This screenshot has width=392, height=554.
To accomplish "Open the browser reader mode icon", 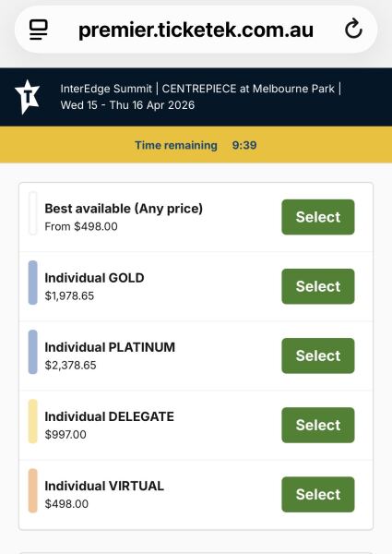I will 38,30.
